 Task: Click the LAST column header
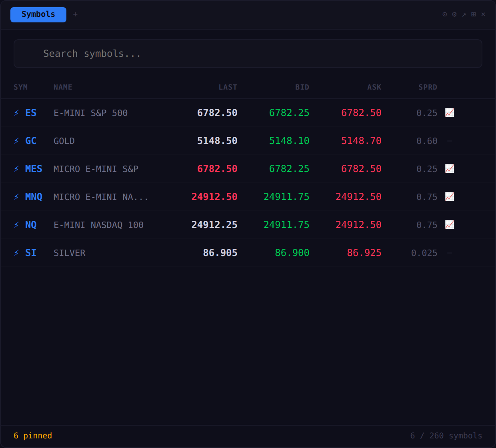[228, 87]
